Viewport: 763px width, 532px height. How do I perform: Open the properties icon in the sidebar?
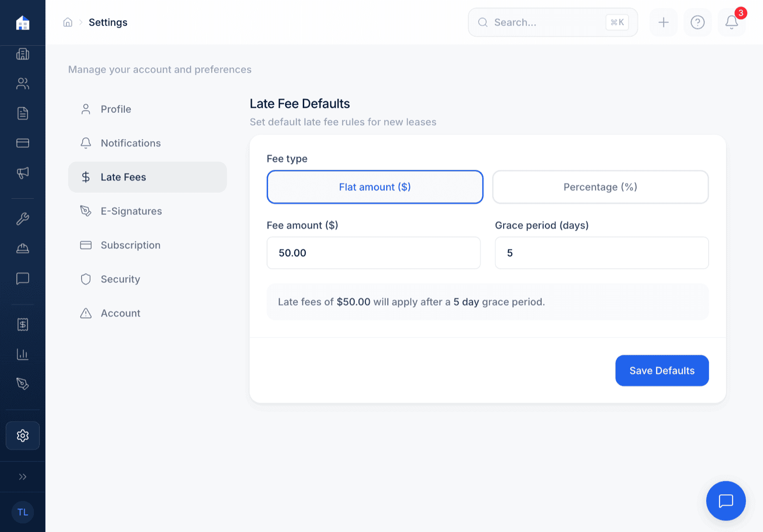pos(22,54)
